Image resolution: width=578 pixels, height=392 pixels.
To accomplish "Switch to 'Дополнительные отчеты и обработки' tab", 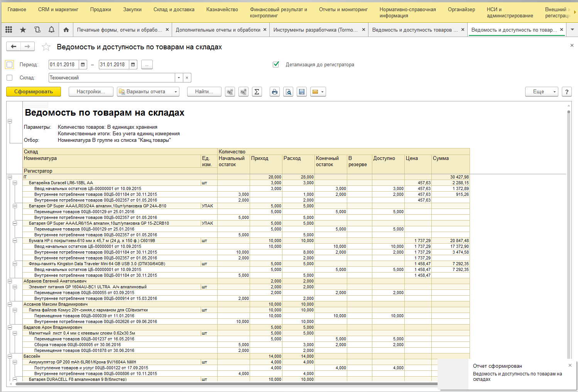I will (x=218, y=30).
